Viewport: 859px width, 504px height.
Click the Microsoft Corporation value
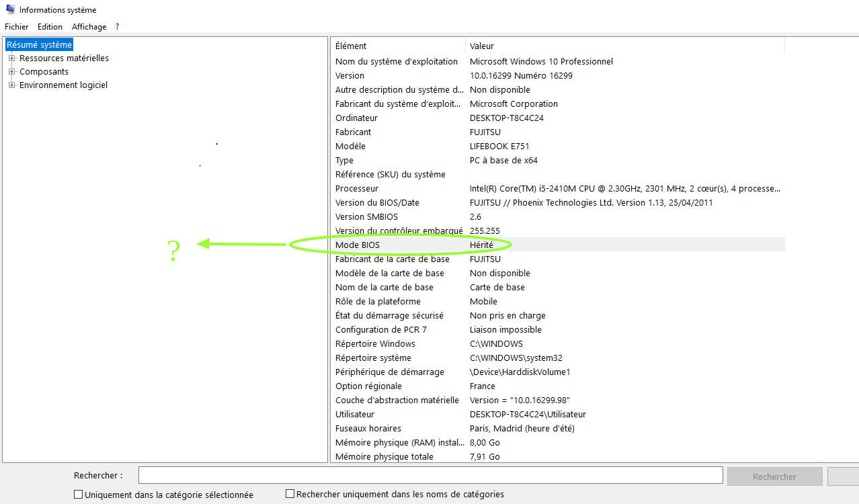[514, 104]
